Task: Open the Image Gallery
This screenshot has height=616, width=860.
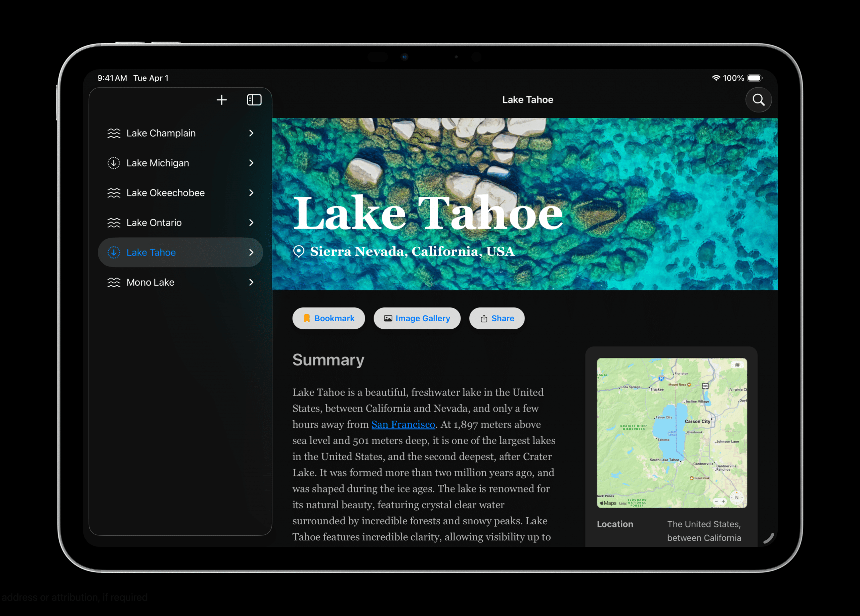Action: click(417, 318)
